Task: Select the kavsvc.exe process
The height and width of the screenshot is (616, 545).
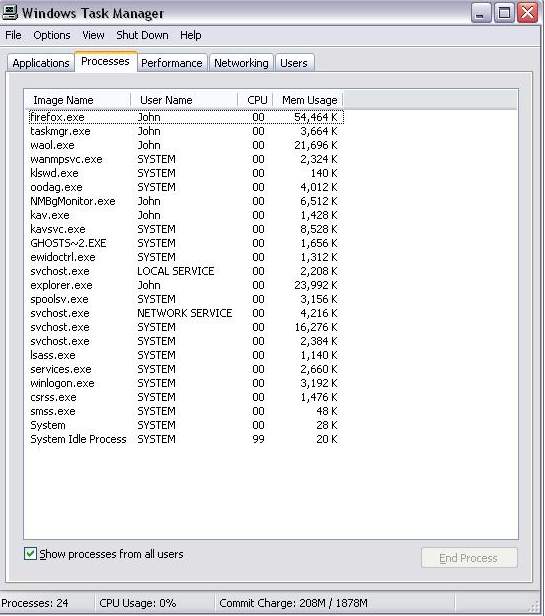Action: click(186, 229)
